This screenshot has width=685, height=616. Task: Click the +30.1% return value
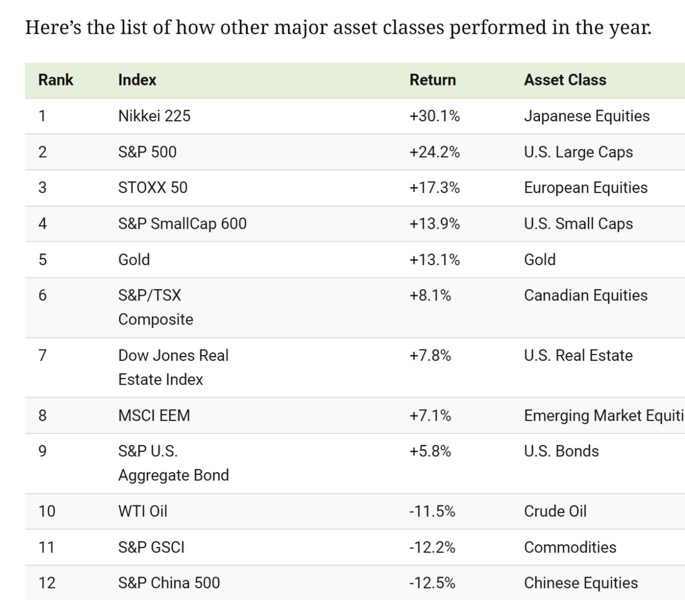[435, 116]
